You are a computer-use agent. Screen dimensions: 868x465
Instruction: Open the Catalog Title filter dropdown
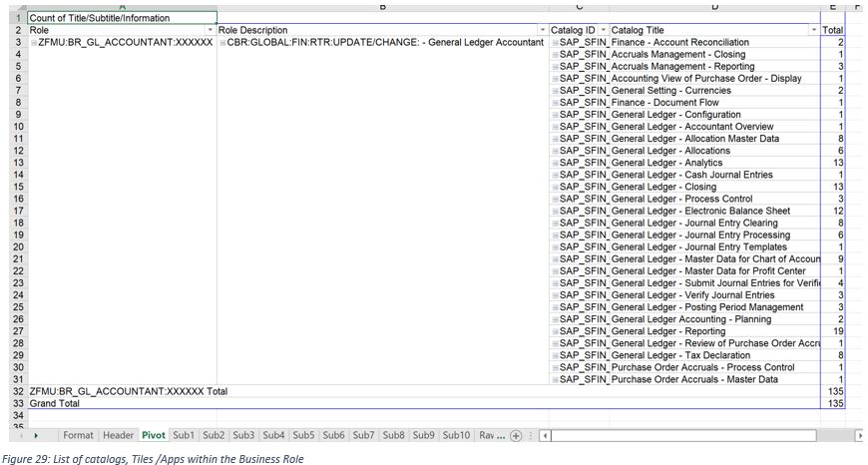(814, 30)
